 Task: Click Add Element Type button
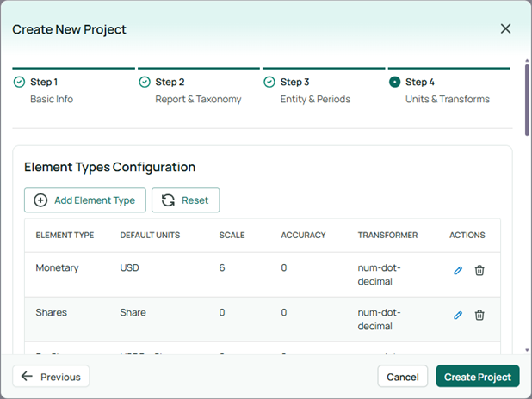pos(85,200)
